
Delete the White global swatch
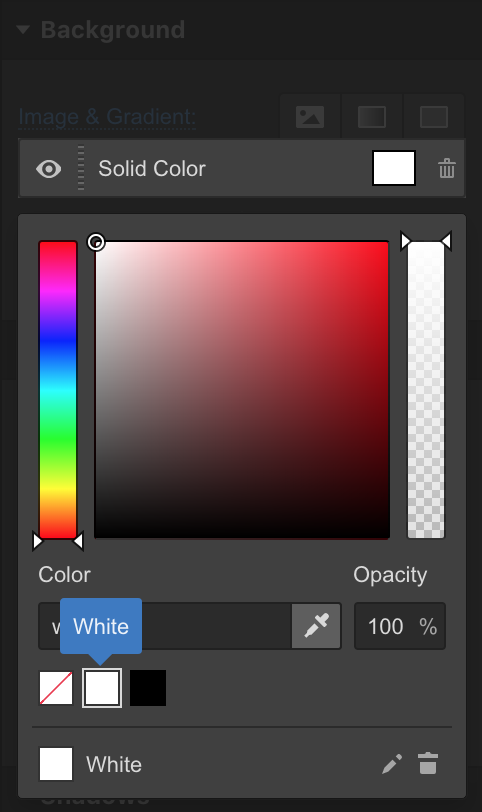pyautogui.click(x=428, y=764)
